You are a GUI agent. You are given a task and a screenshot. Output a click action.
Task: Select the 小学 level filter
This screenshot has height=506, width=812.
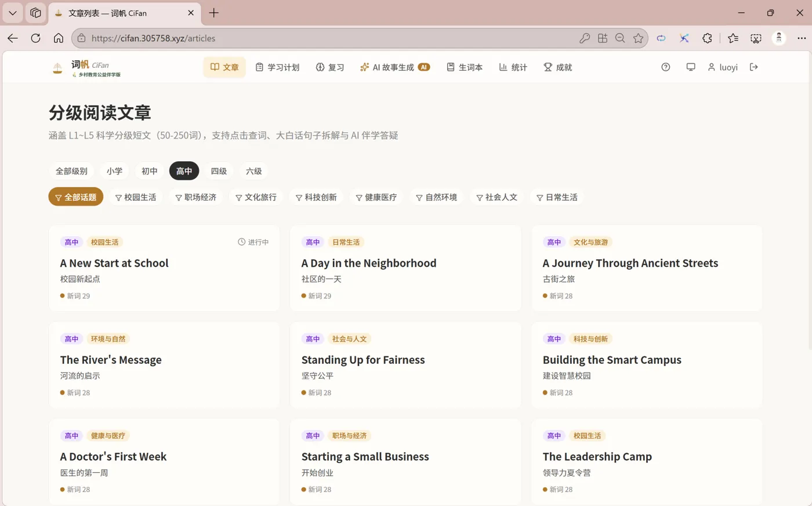click(114, 171)
